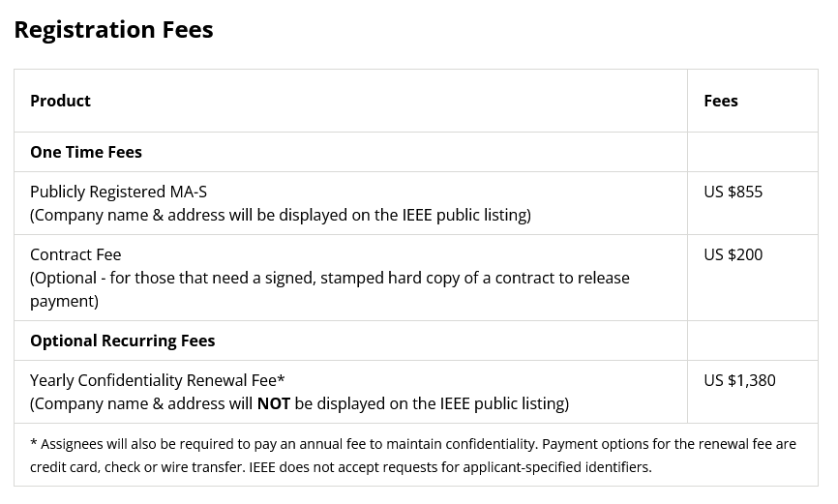Click the Optional signed, stamped hard copy description
The height and width of the screenshot is (504, 838).
(329, 278)
